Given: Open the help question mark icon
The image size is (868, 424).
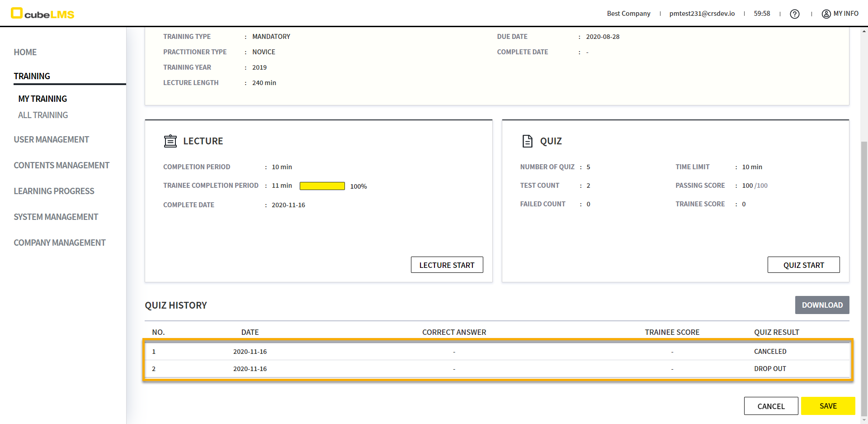Looking at the screenshot, I should click(794, 14).
